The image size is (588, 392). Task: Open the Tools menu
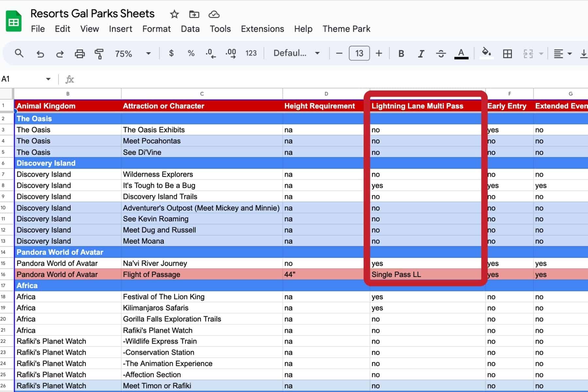(x=220, y=29)
